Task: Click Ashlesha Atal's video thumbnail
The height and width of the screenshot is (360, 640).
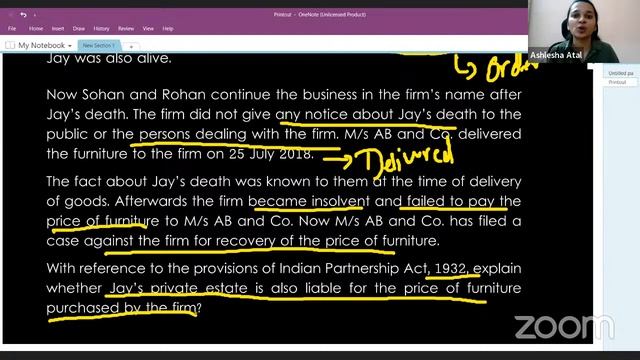Action: [x=584, y=31]
